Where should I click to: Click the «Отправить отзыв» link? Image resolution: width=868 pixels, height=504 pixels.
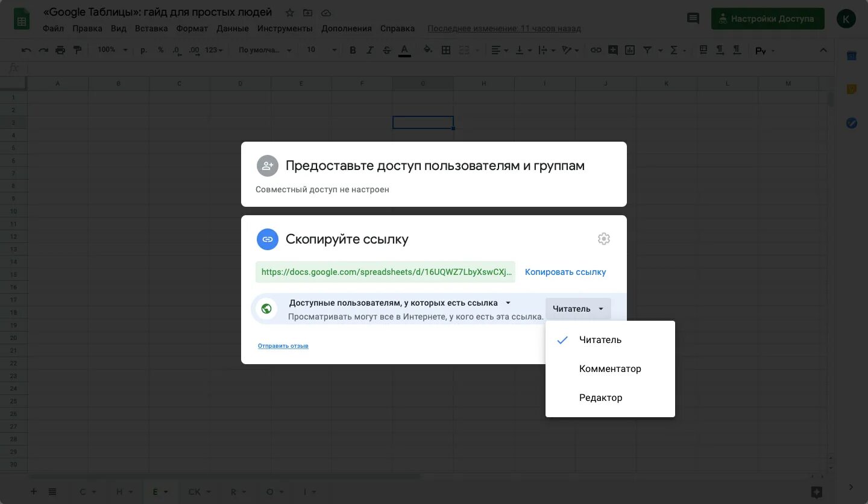click(x=283, y=346)
